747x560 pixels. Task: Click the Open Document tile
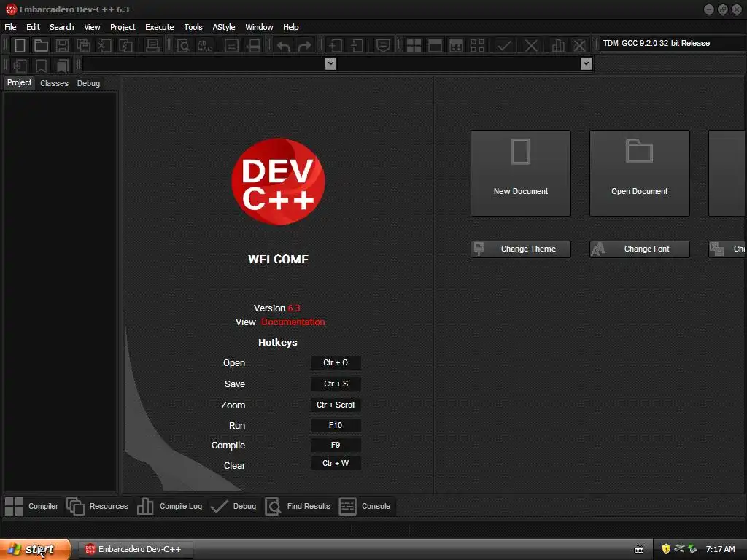pos(639,174)
